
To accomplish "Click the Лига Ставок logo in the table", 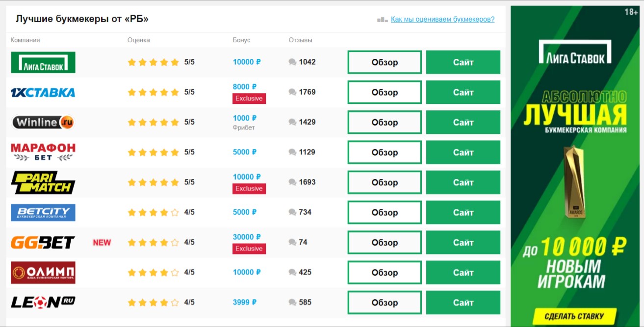I will [x=43, y=62].
